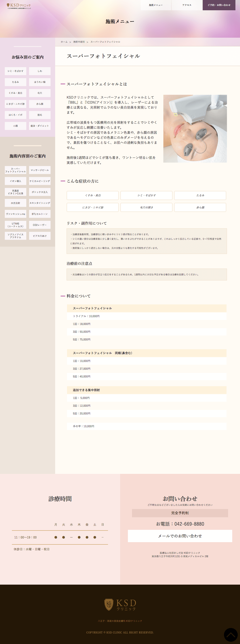This screenshot has height=644, width=240.
Task: Click the scroll-to-top arrow icon
Action: tap(230, 634)
